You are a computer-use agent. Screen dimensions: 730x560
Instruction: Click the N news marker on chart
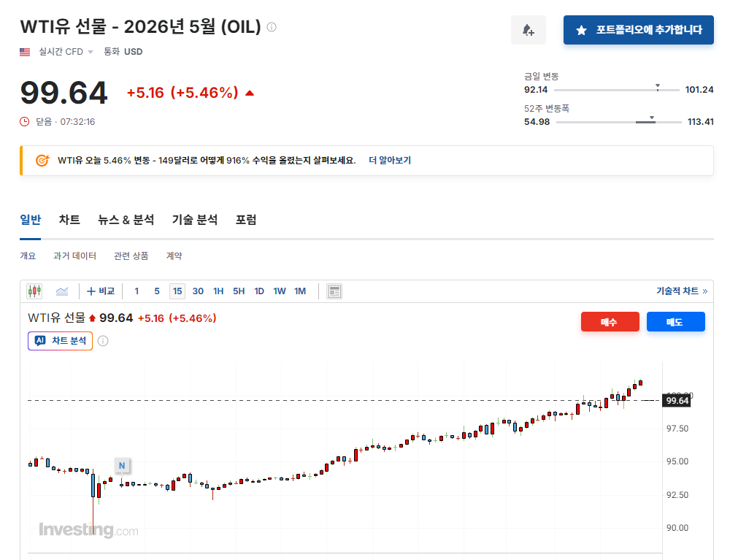(122, 465)
